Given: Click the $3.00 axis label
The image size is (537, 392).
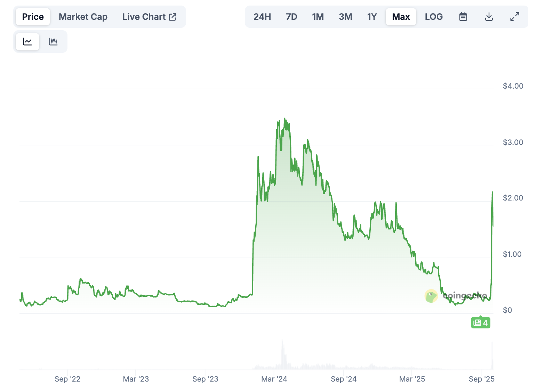Looking at the screenshot, I should coord(513,142).
